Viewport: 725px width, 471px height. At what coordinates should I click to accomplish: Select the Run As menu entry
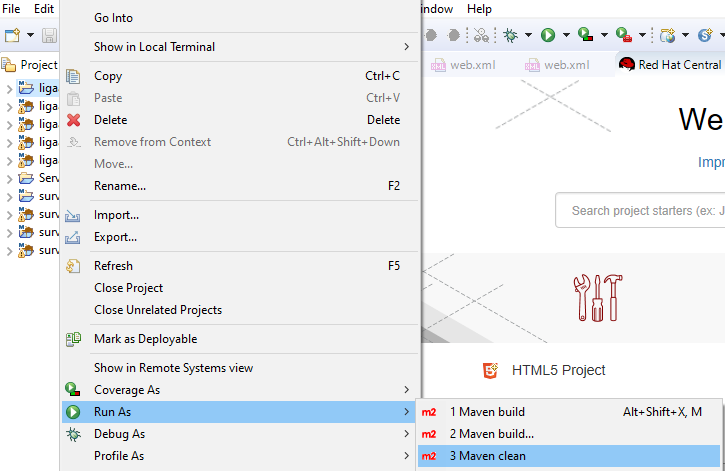tap(240, 412)
